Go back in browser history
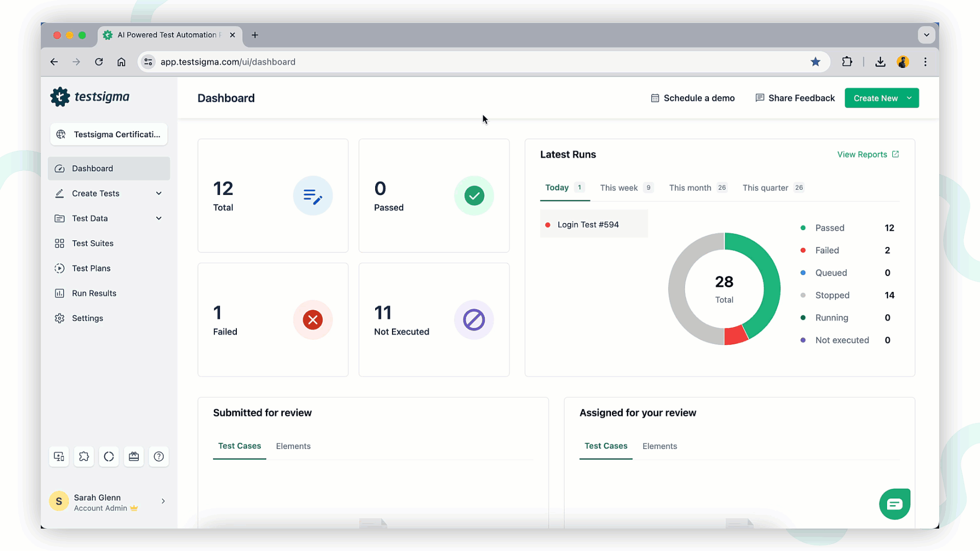This screenshot has width=980, height=551. [x=54, y=62]
